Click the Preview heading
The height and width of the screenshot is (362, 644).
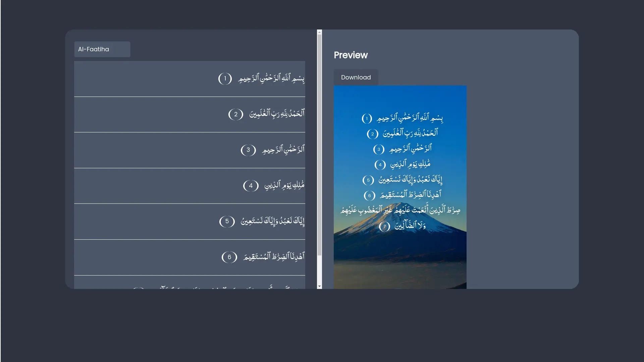coord(351,55)
